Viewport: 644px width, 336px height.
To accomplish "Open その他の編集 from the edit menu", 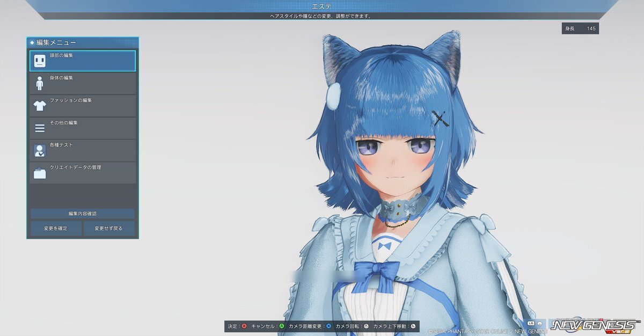I will [83, 128].
